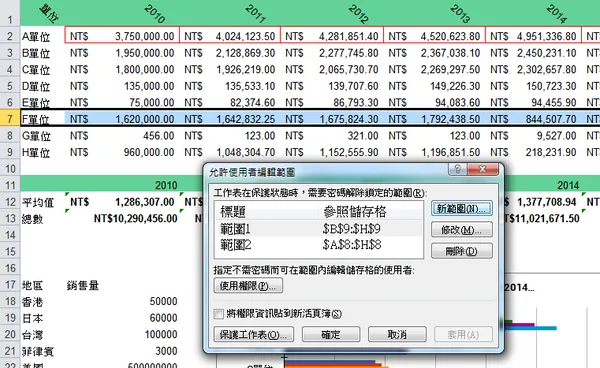Select row header 7
The height and width of the screenshot is (368, 600).
[x=10, y=119]
